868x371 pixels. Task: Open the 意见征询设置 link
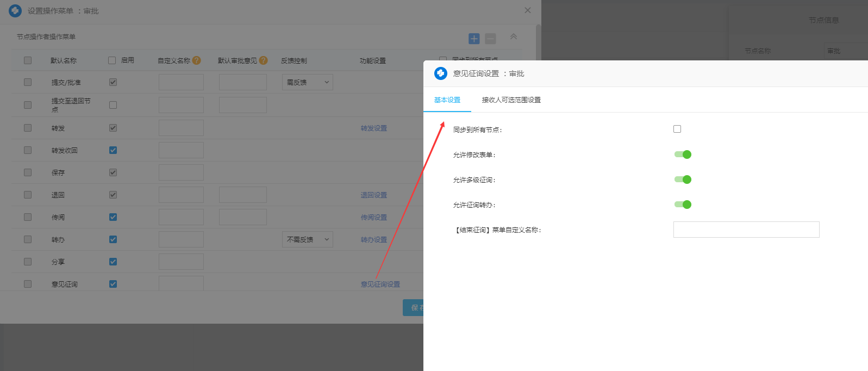pyautogui.click(x=380, y=284)
